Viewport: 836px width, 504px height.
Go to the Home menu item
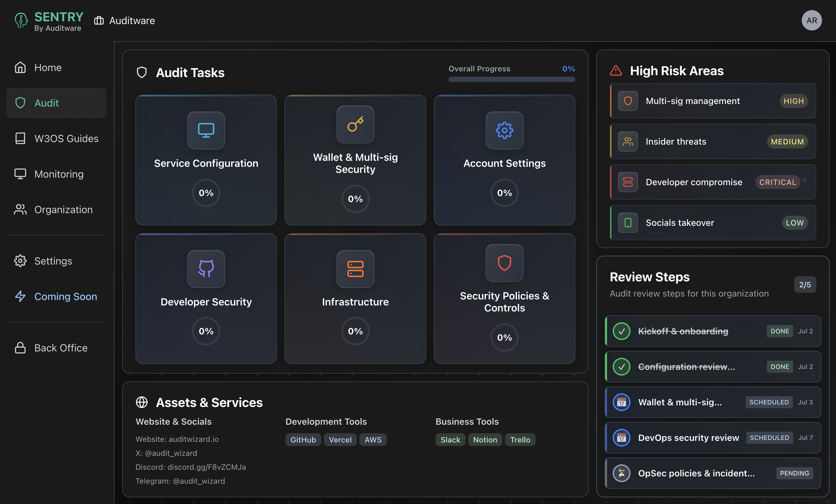[x=56, y=67]
